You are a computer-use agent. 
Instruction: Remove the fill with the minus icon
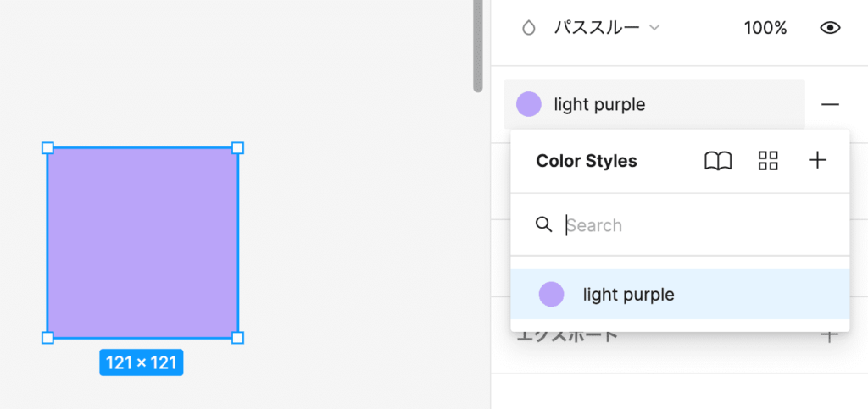(x=830, y=104)
